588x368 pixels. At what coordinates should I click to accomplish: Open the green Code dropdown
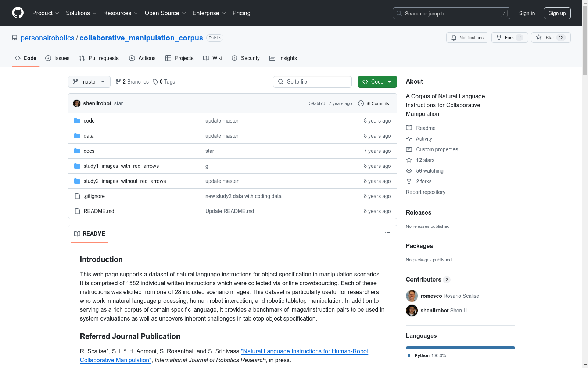[x=377, y=82]
